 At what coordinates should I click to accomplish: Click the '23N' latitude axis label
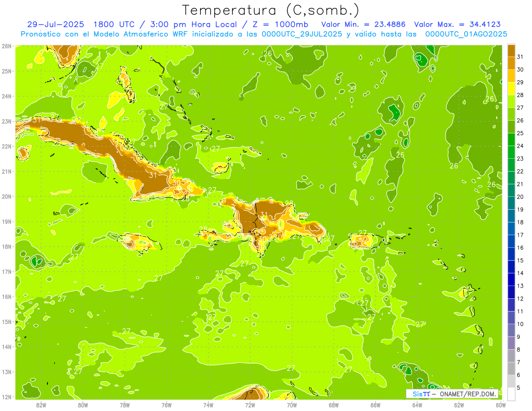point(6,121)
